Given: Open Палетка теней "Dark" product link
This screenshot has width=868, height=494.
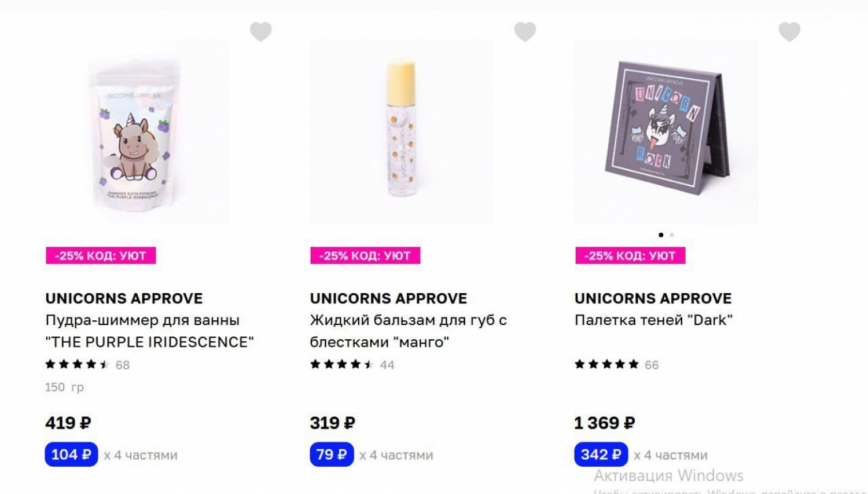Looking at the screenshot, I should [x=653, y=320].
